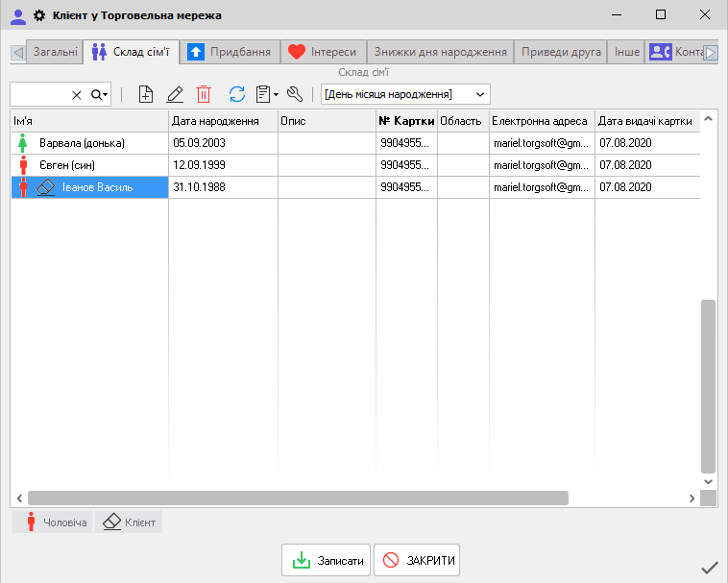Toggle the Клієнт legend filter

[x=130, y=522]
